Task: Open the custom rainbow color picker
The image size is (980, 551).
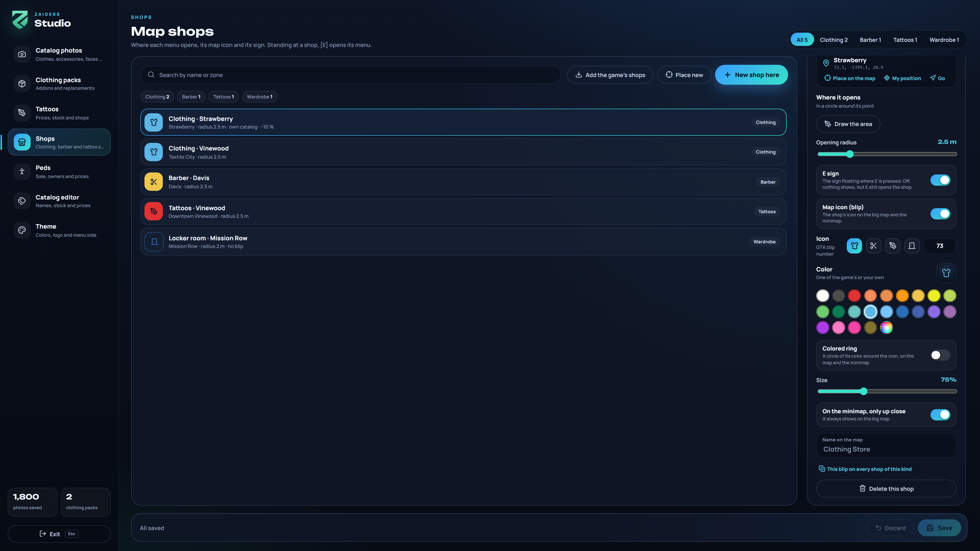Action: (x=886, y=328)
